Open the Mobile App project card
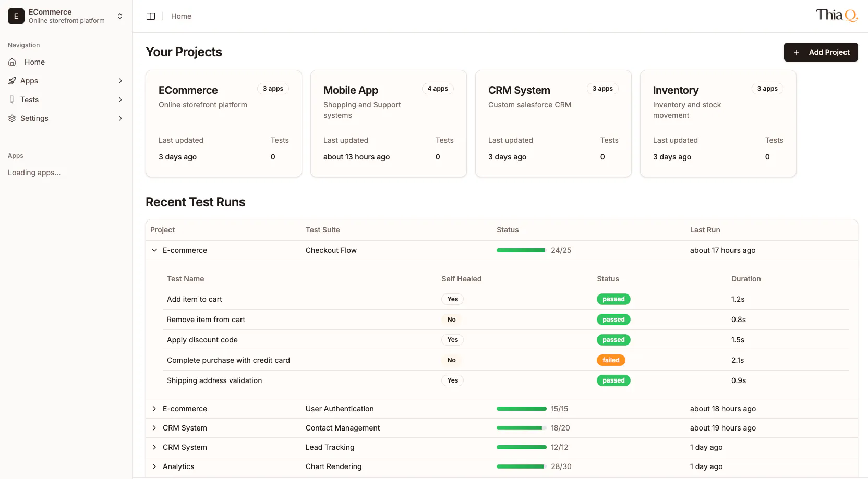 388,124
